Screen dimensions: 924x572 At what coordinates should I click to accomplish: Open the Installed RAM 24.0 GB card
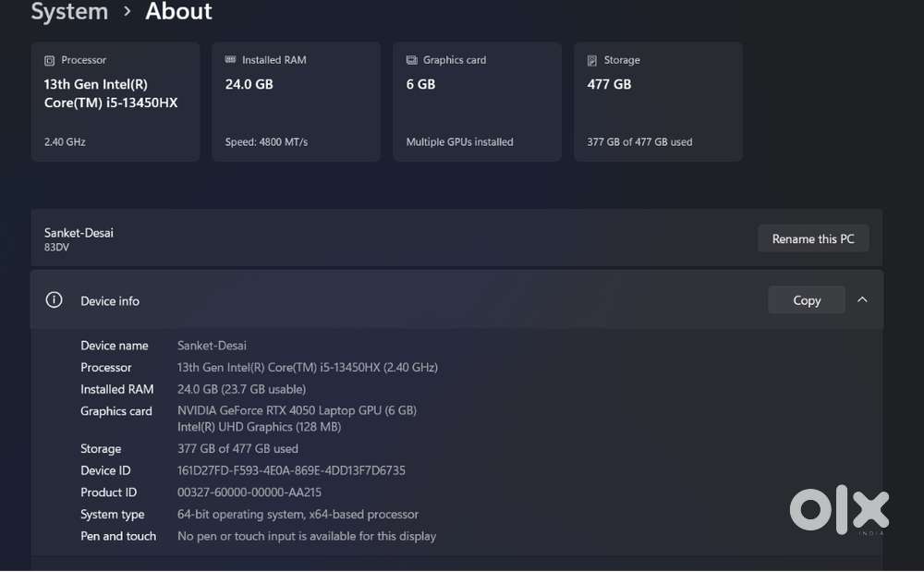[297, 102]
